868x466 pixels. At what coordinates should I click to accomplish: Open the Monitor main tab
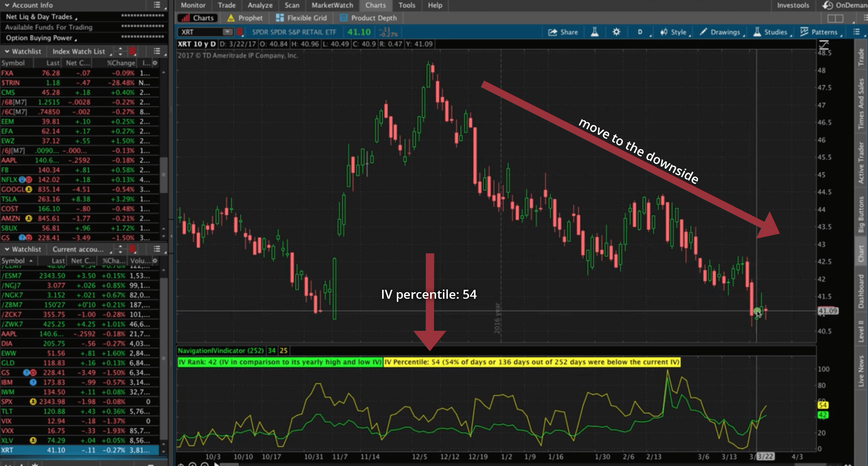pos(193,5)
